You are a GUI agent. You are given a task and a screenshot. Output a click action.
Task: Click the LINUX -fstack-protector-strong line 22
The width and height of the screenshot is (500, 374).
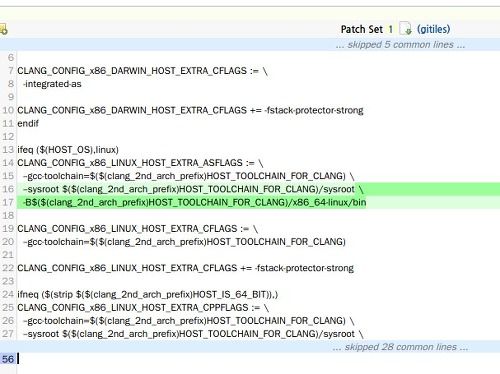186,268
